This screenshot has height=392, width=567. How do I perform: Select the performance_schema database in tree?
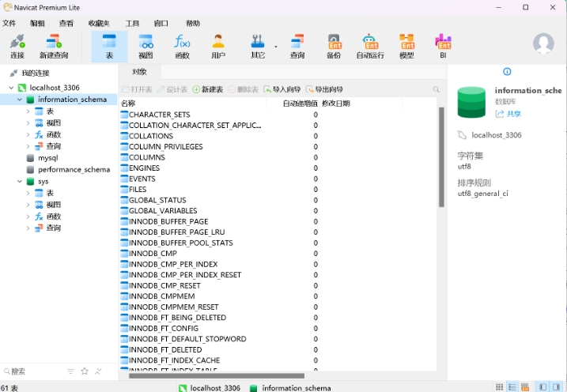[74, 169]
